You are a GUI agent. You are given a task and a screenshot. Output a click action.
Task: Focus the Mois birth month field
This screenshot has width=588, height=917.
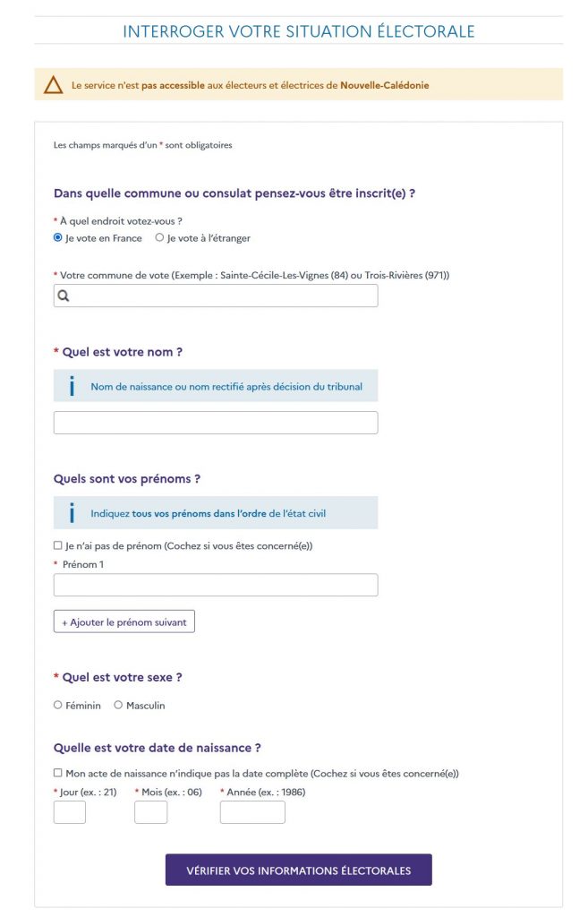click(x=150, y=812)
